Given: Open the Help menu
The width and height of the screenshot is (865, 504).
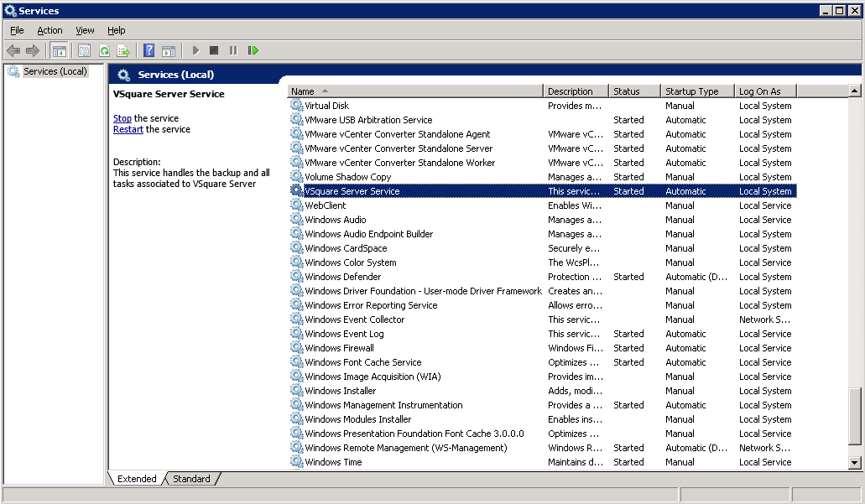Looking at the screenshot, I should click(117, 30).
